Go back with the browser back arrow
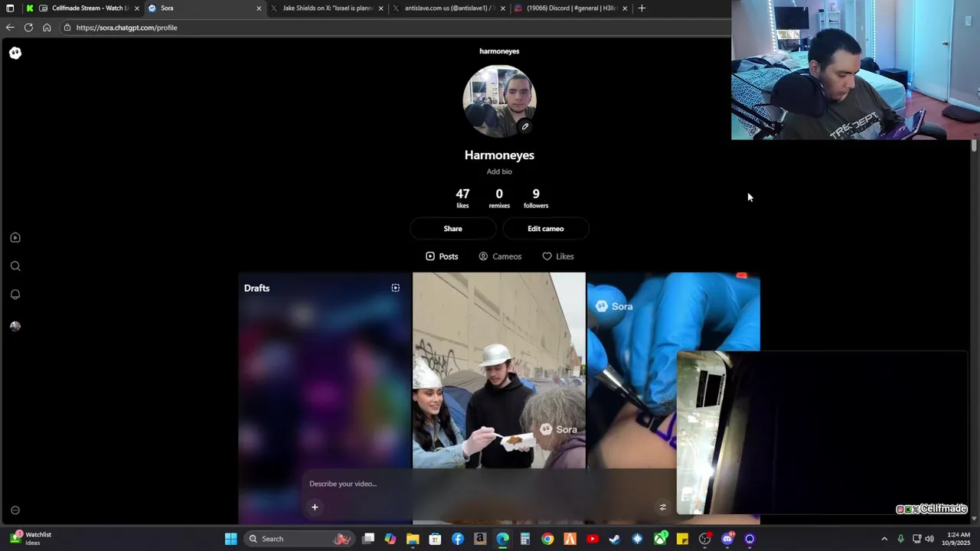This screenshot has height=551, width=980. tap(10, 28)
